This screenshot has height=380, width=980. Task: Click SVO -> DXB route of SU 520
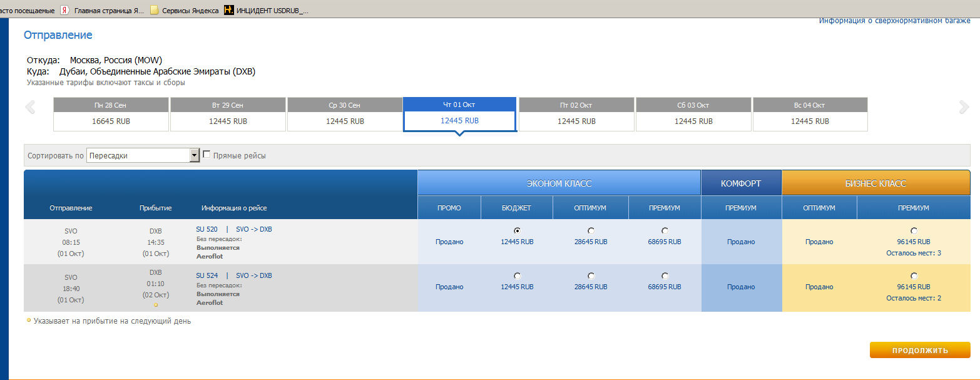[x=254, y=229]
